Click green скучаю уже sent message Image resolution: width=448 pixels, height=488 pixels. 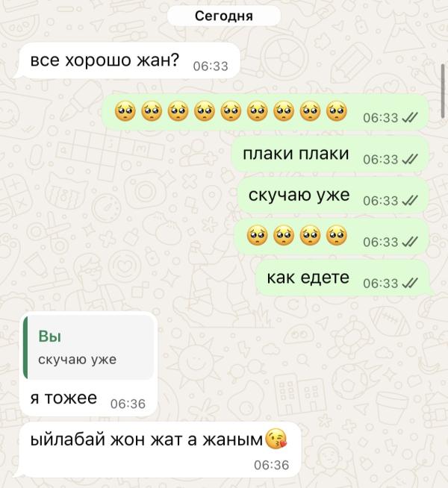pyautogui.click(x=333, y=195)
